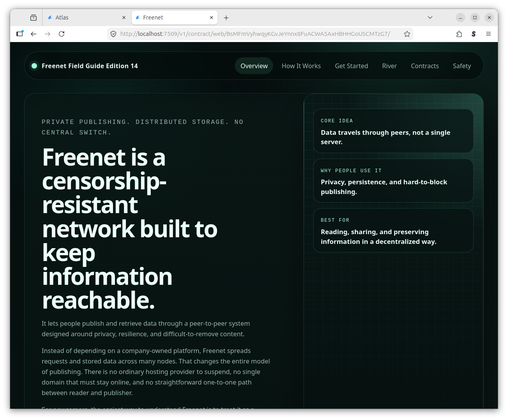
Task: Click the S extension icon in toolbar
Action: 474,34
